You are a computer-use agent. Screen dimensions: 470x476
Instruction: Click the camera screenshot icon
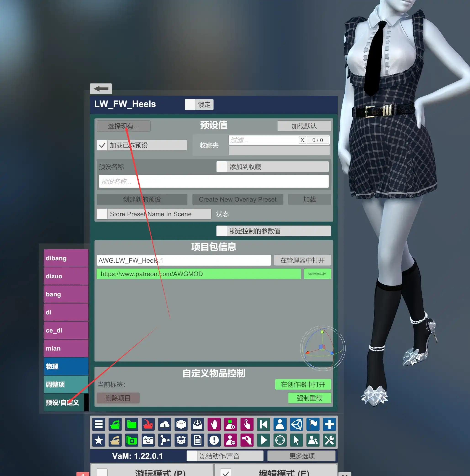(x=148, y=440)
